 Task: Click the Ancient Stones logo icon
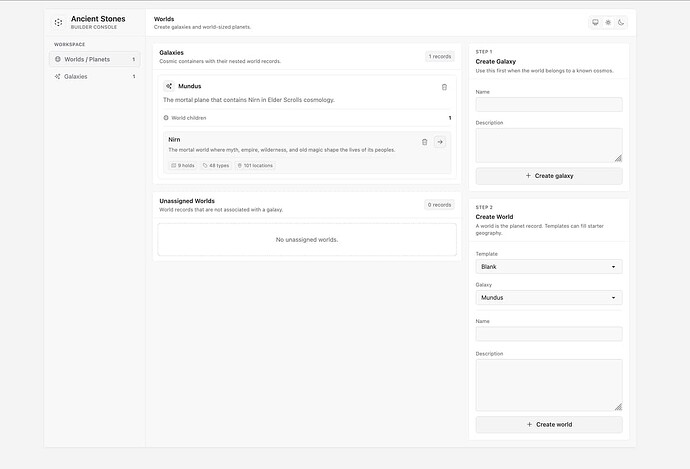pyautogui.click(x=59, y=22)
